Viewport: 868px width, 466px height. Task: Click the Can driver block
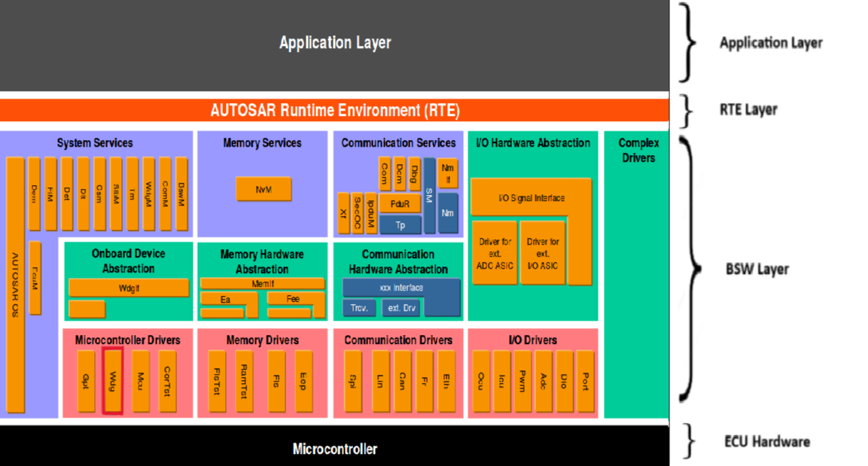[403, 381]
